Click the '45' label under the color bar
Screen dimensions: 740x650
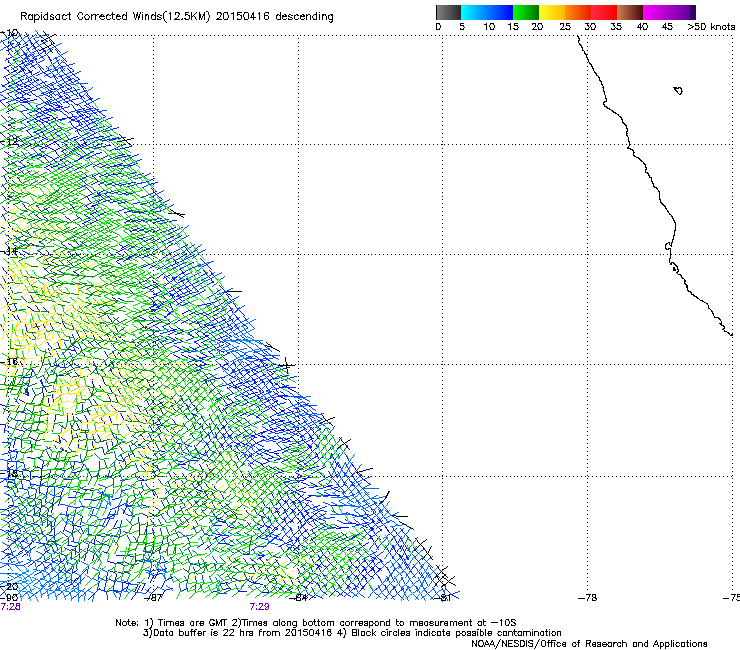[667, 27]
